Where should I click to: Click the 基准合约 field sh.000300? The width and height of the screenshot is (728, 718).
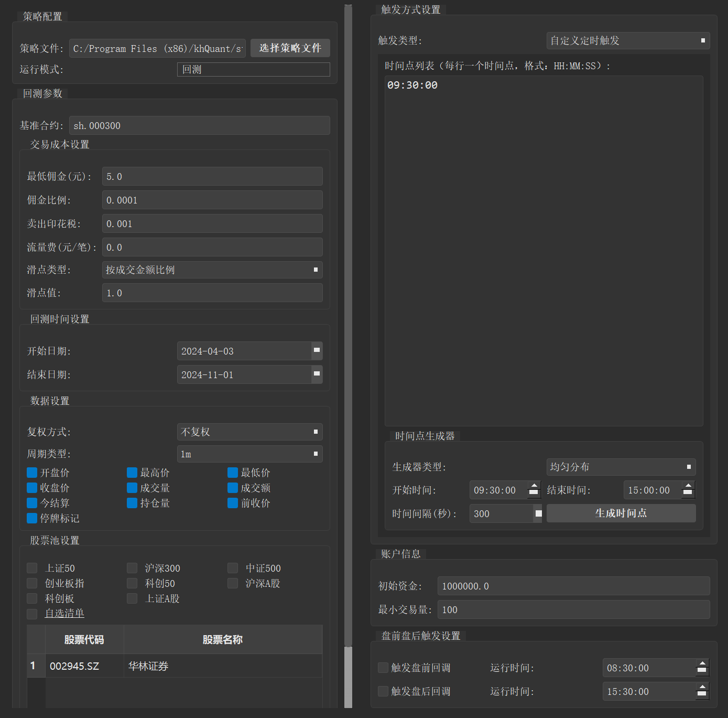200,126
